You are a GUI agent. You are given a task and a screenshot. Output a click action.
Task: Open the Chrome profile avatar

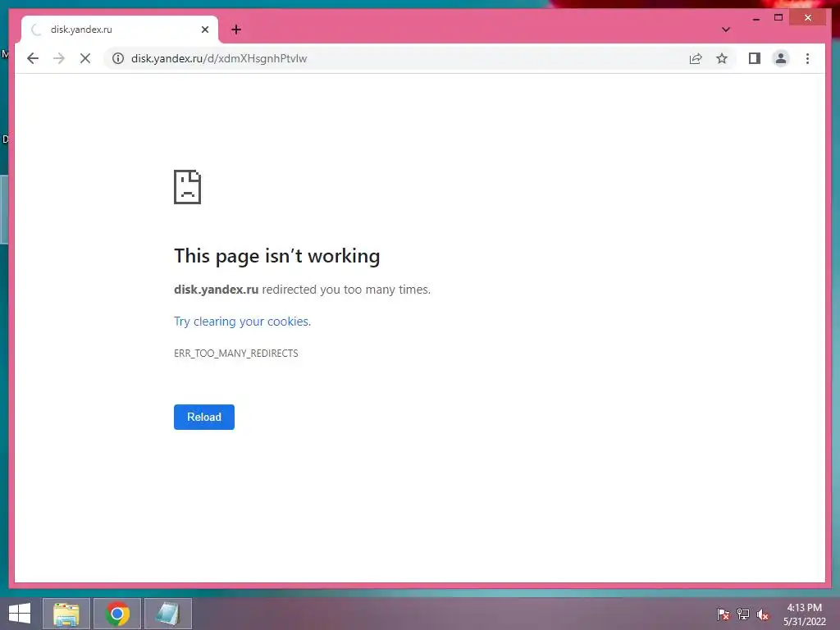[x=781, y=58]
